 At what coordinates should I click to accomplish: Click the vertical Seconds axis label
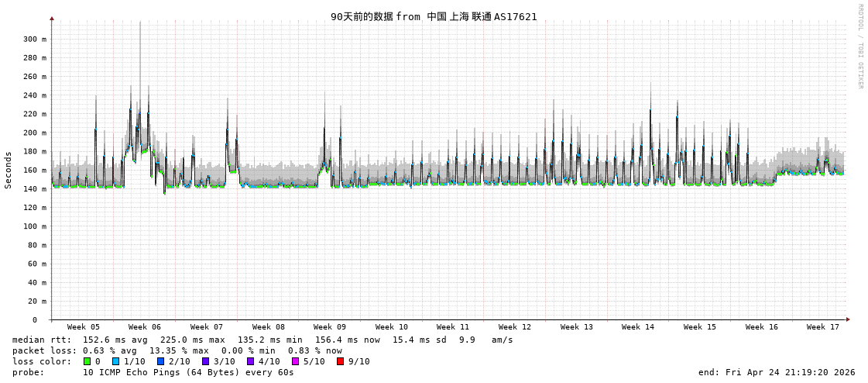click(x=9, y=170)
